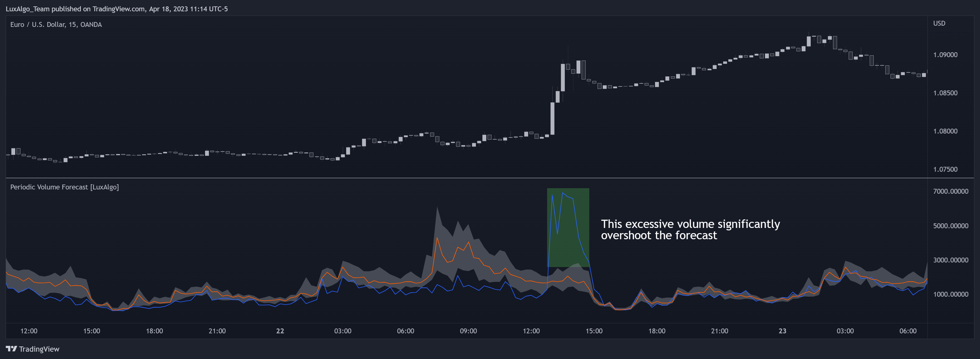Image resolution: width=980 pixels, height=359 pixels.
Task: Click the 1.07500 price axis label
Action: click(945, 169)
